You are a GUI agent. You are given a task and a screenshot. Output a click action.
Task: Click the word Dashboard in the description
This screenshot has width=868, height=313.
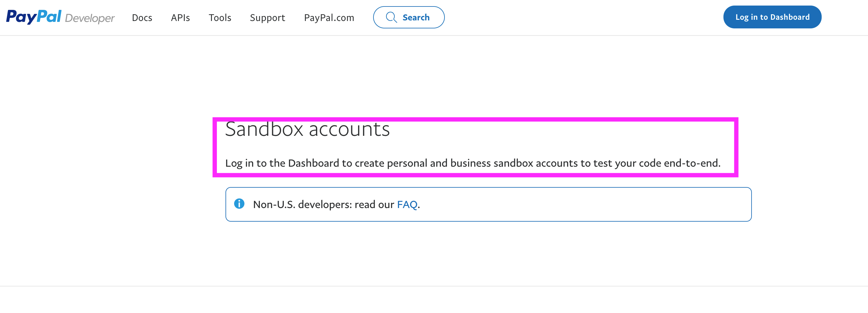(x=313, y=163)
